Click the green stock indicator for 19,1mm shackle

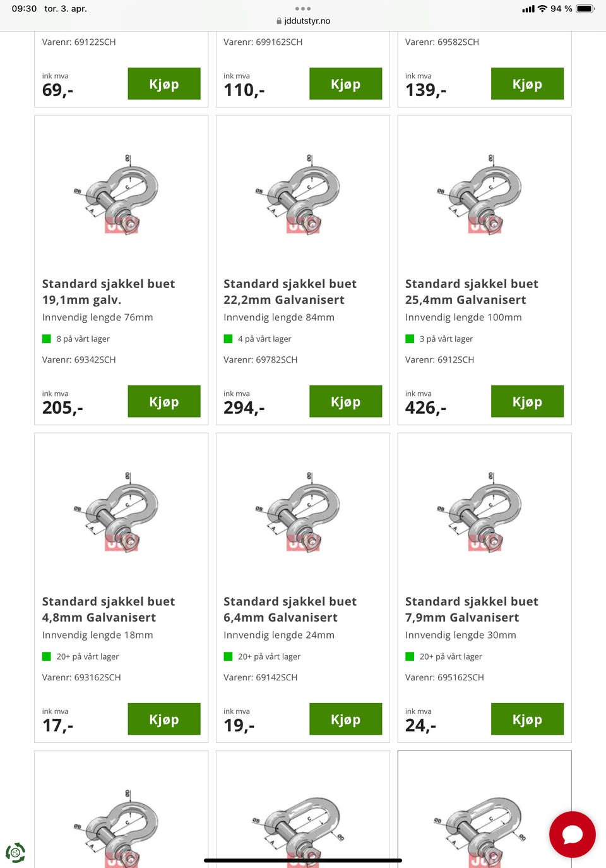point(47,339)
